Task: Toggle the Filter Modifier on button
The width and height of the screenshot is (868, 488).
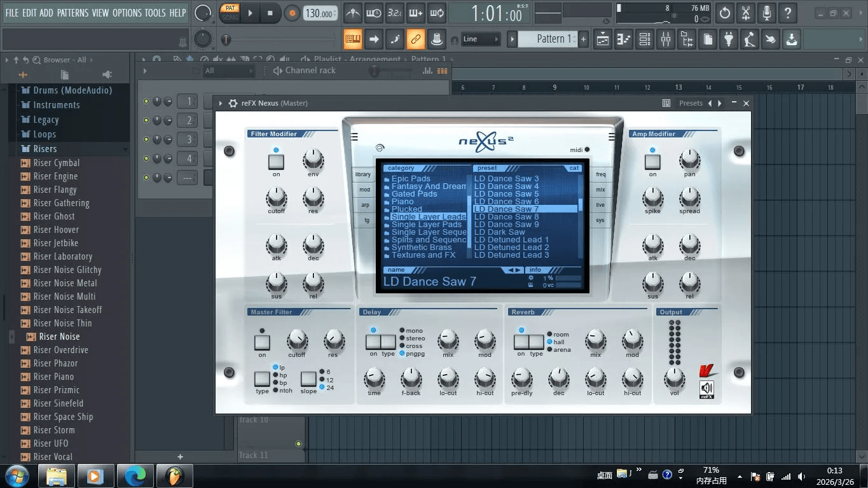Action: (276, 162)
